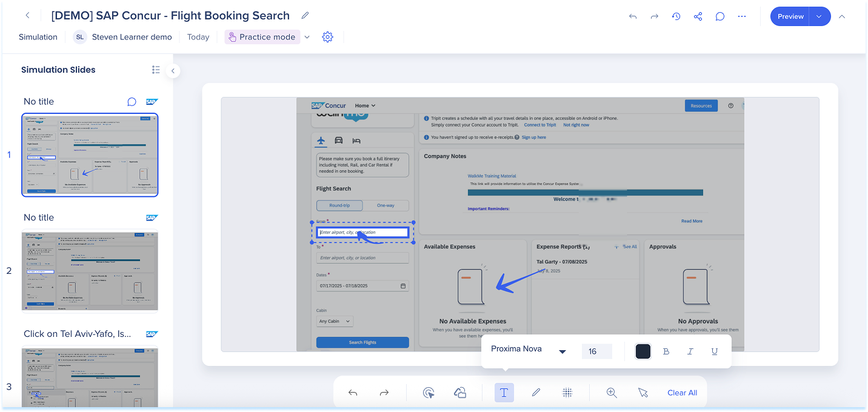Select the click-target cursor tool in toolbar
This screenshot has width=868, height=412.
429,393
